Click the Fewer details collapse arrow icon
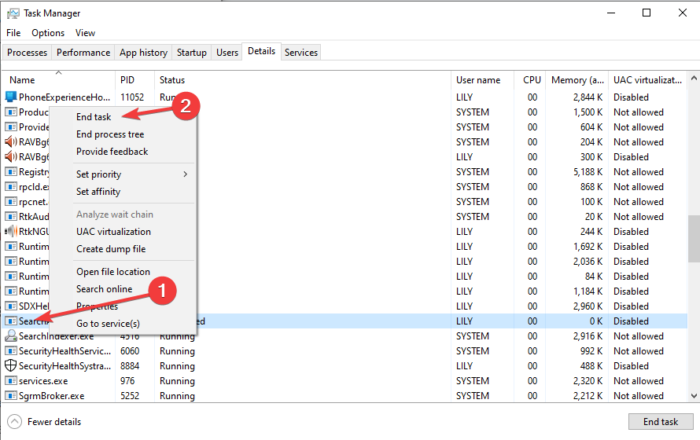Image resolution: width=700 pixels, height=440 pixels. (14, 421)
